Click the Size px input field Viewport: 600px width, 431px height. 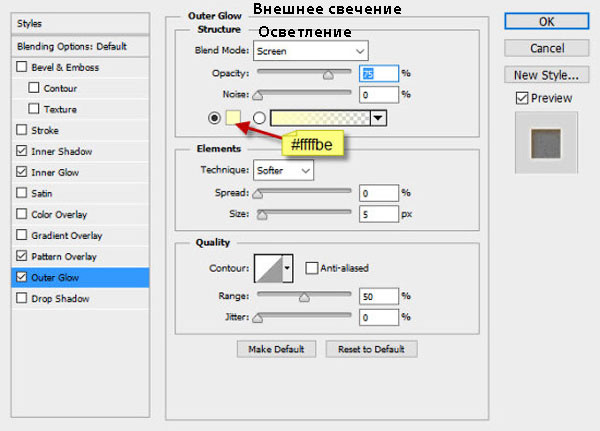tap(379, 214)
